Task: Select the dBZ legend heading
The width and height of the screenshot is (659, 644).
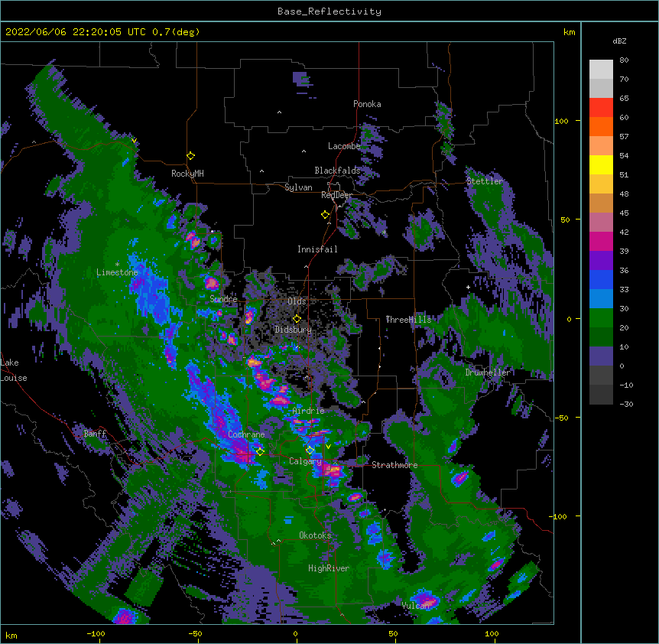Action: (619, 41)
